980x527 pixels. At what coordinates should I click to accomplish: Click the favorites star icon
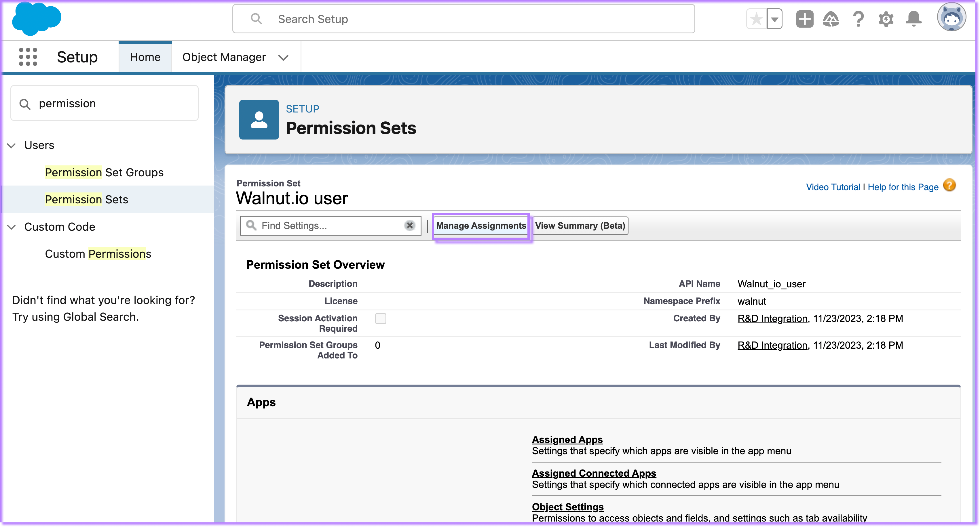(x=757, y=19)
